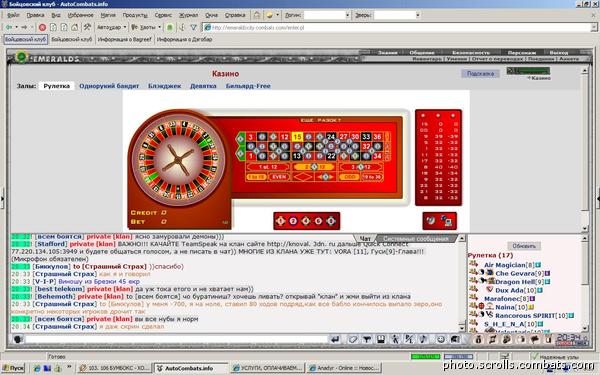This screenshot has width=600, height=375.
Task: Click the money bag icon near the clock
Action: (x=479, y=339)
